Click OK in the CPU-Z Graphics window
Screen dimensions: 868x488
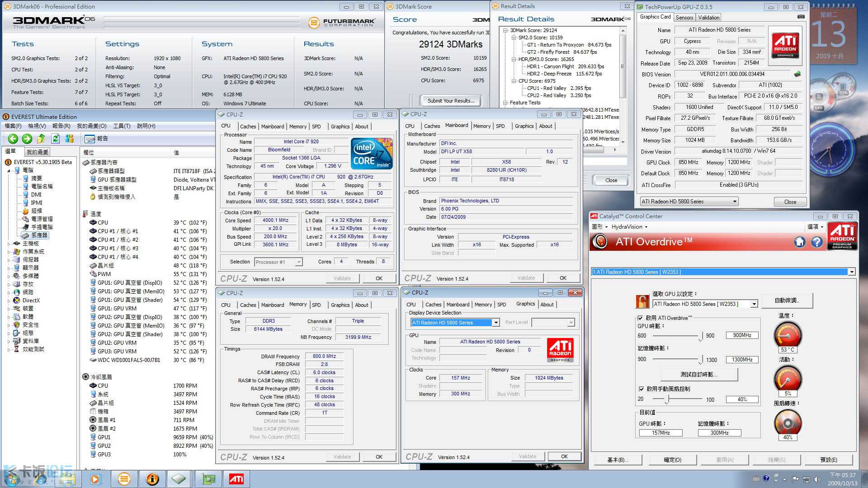564,456
